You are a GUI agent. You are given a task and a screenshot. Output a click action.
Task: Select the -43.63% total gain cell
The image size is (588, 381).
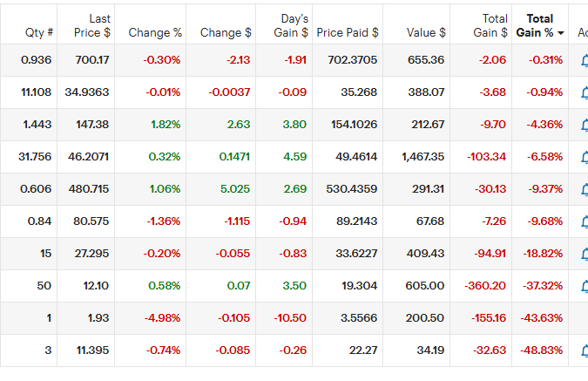click(540, 318)
